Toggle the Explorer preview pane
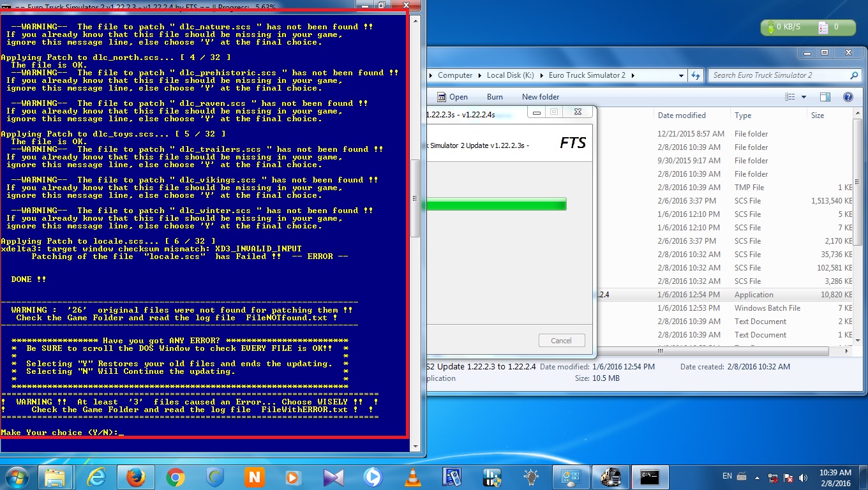 coord(825,97)
